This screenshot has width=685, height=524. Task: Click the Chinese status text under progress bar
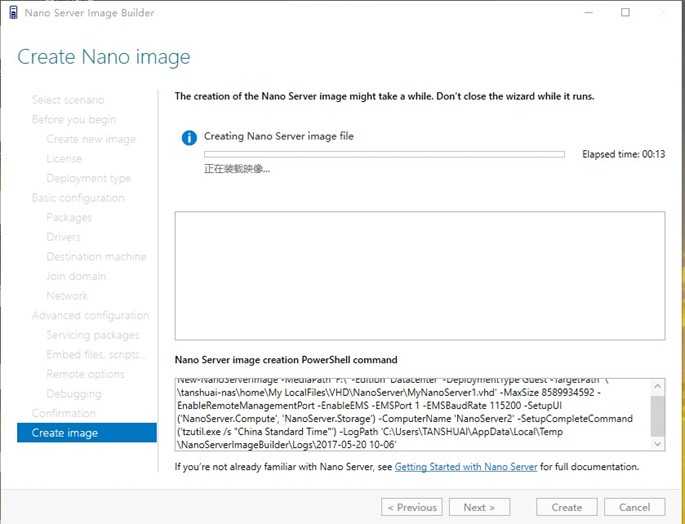click(237, 169)
